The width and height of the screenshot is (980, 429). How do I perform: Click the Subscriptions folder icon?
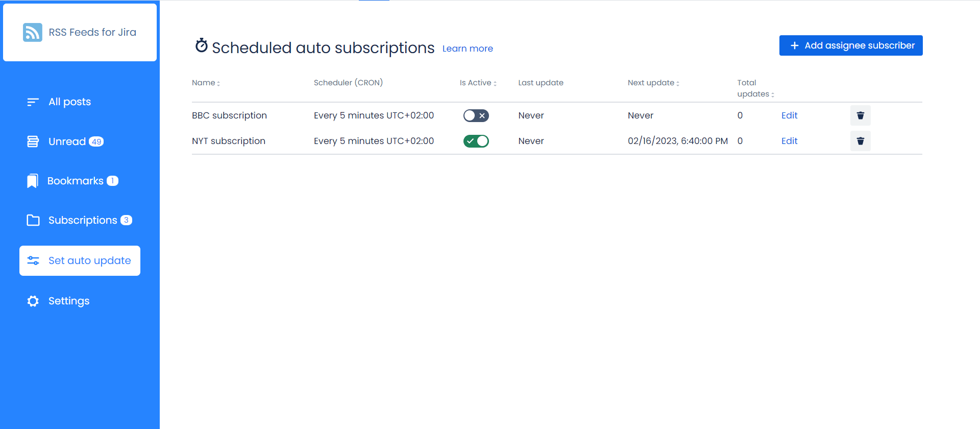pyautogui.click(x=33, y=220)
